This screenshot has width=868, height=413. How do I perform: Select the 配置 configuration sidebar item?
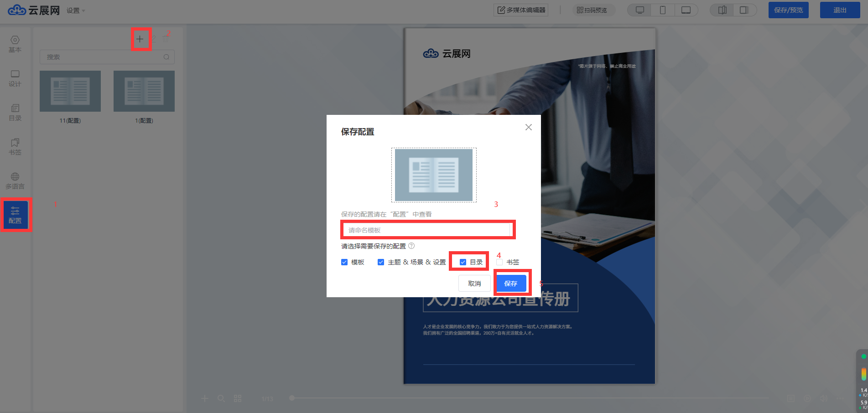[x=15, y=215]
